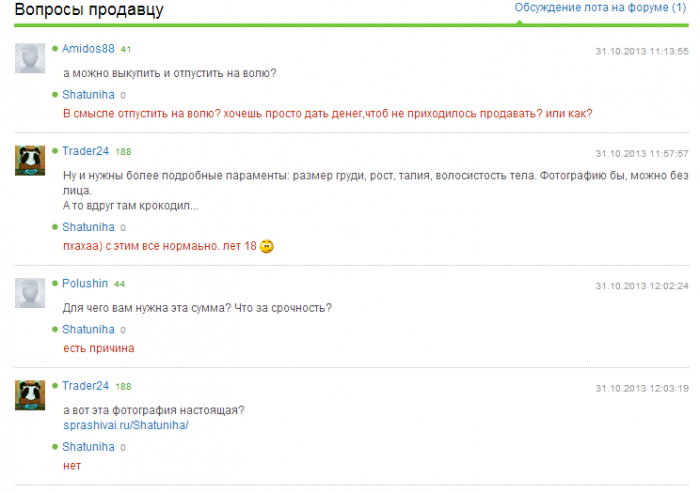Viewport: 700px width, 493px height.
Task: Click the Trader24 avatar beside the 11:57:57 comment
Action: 32,160
